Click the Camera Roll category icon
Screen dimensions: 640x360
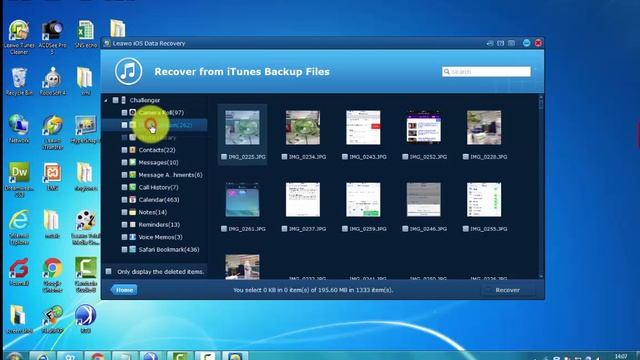[x=133, y=112]
